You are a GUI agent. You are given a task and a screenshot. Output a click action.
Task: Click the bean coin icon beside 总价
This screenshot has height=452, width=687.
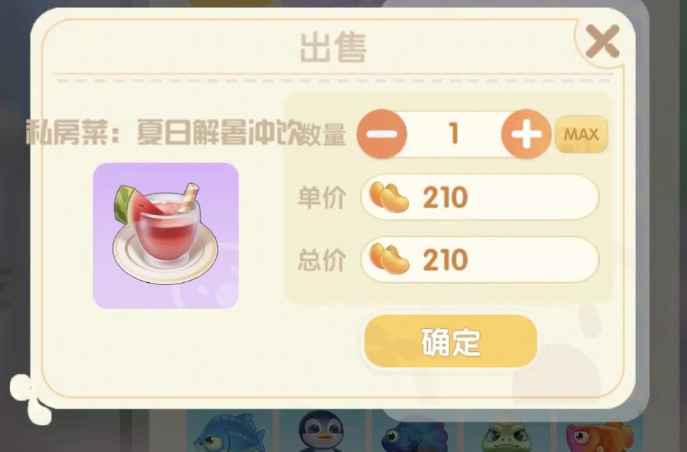[x=389, y=259]
